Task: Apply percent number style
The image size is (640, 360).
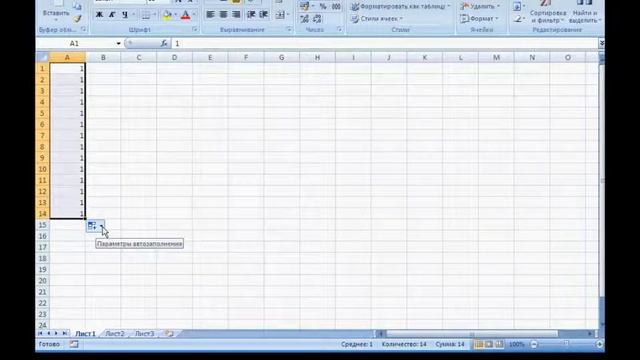Action: click(323, 6)
